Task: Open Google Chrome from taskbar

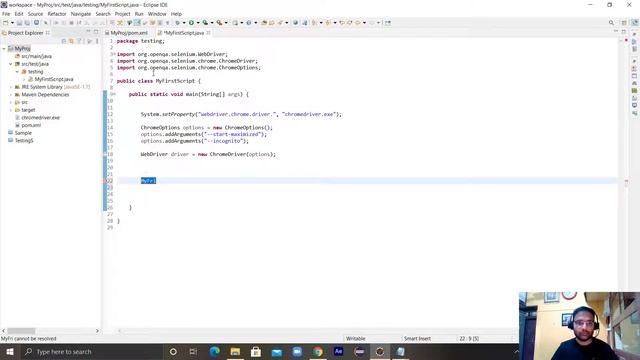Action: (318, 352)
